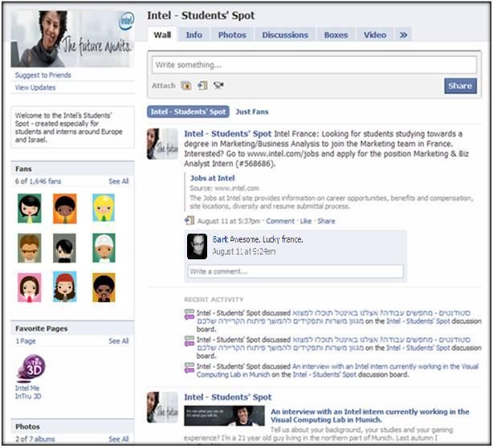
Task: Click See All in the Fans box
Action: pos(119,181)
